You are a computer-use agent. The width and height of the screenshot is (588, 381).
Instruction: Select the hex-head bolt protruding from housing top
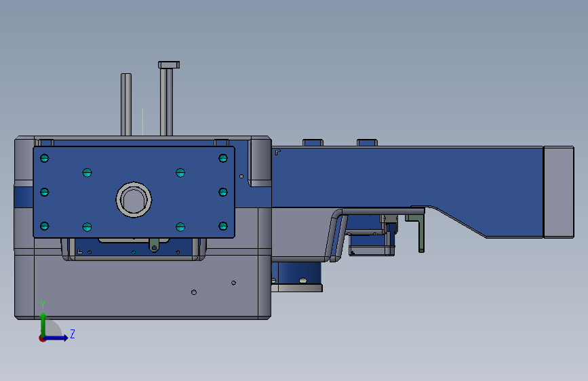point(168,98)
